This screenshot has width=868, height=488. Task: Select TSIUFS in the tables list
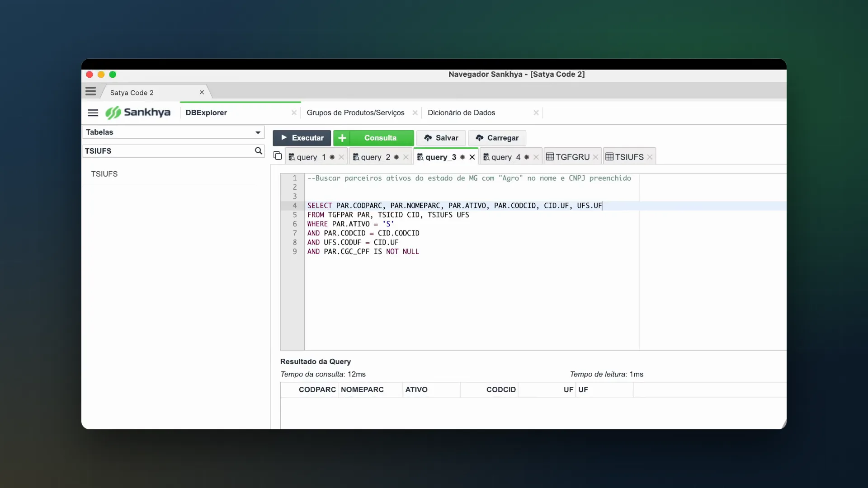tap(104, 174)
